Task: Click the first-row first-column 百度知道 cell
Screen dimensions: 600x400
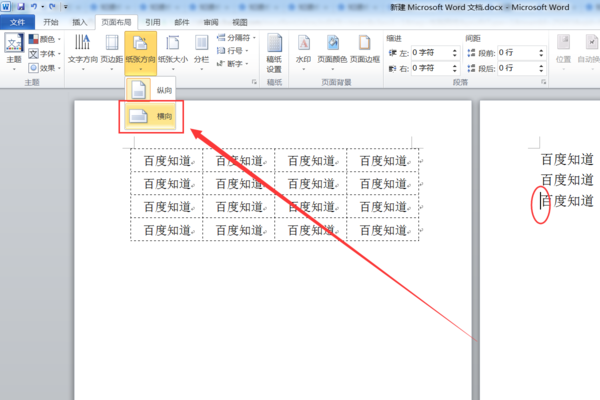Action: (167, 161)
